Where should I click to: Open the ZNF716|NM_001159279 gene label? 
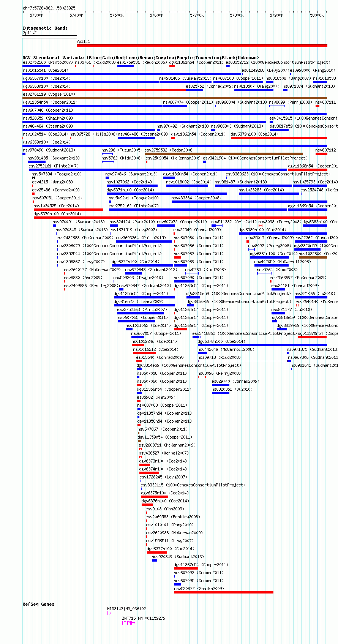(x=144, y=618)
